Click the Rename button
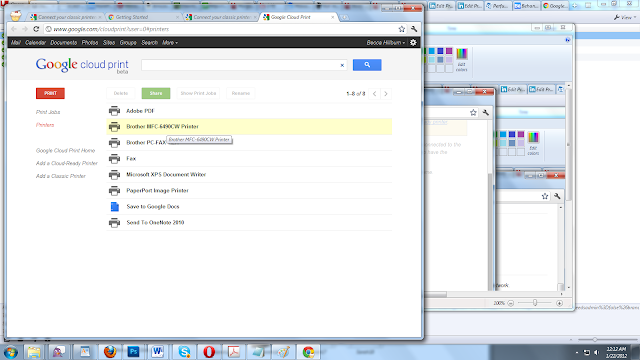The height and width of the screenshot is (360, 640). click(241, 93)
